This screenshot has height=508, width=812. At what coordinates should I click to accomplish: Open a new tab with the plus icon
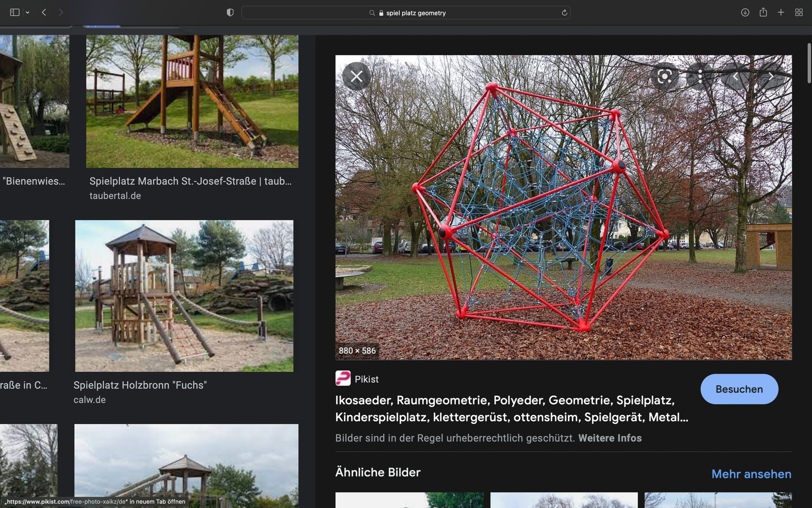pyautogui.click(x=781, y=13)
